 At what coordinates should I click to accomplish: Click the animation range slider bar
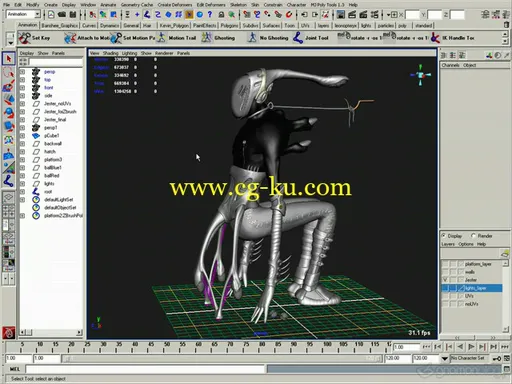click(222, 358)
